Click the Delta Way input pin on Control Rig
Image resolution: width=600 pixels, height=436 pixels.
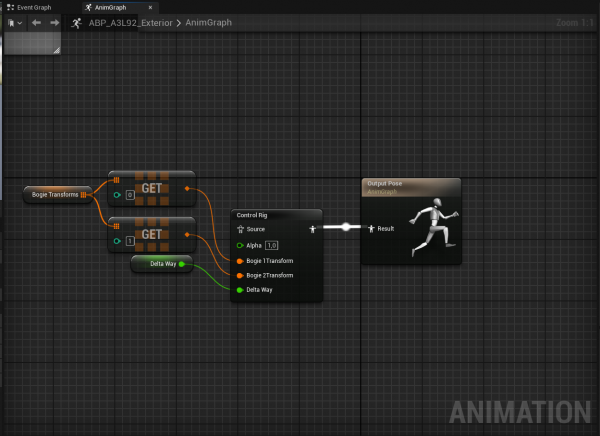tap(240, 290)
